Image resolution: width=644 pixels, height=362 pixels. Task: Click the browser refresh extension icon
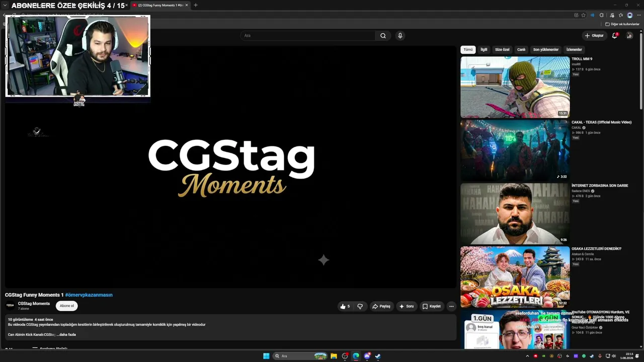[x=602, y=15]
